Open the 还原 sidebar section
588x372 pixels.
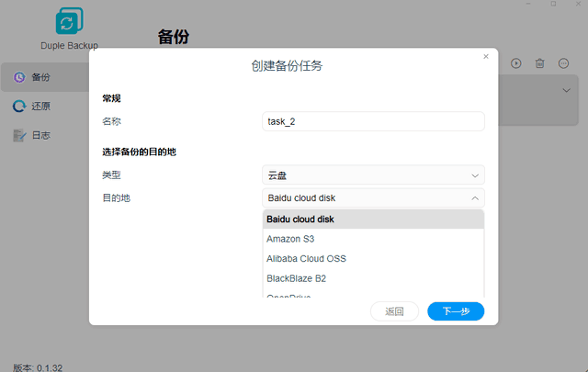click(x=45, y=107)
